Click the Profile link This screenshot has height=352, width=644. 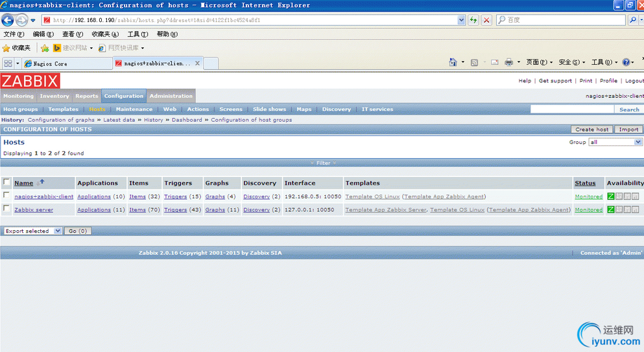[x=608, y=80]
